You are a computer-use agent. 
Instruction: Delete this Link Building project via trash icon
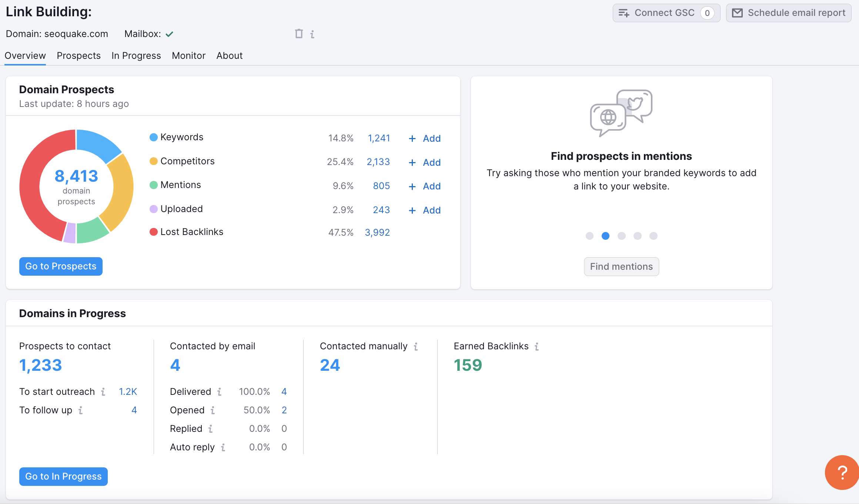298,34
